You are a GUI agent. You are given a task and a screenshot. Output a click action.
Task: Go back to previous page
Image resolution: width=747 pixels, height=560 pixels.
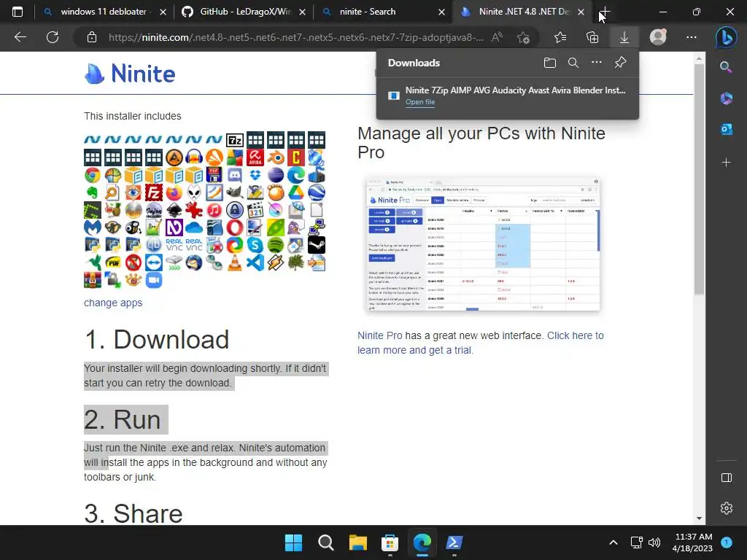(x=20, y=37)
